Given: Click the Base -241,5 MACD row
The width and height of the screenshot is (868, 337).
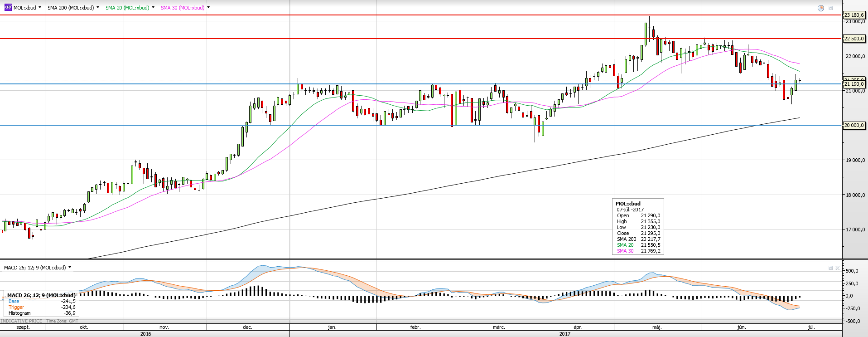Looking at the screenshot, I should 42,301.
